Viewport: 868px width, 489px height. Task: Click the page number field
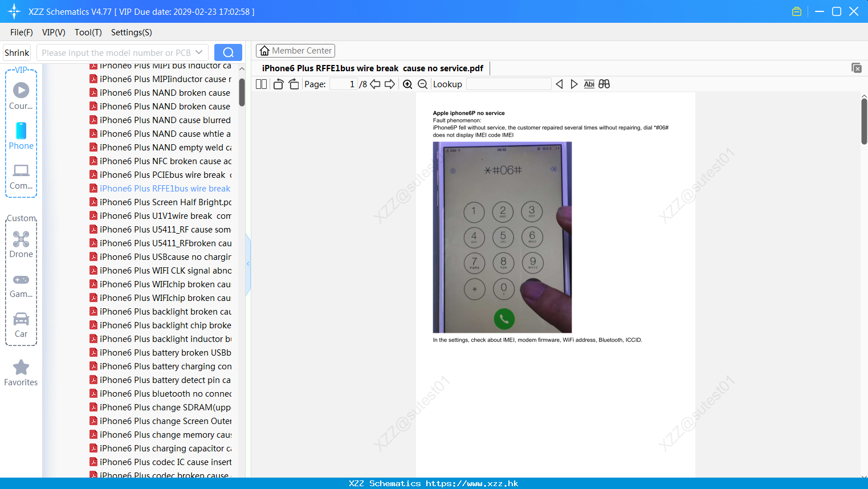pos(344,84)
